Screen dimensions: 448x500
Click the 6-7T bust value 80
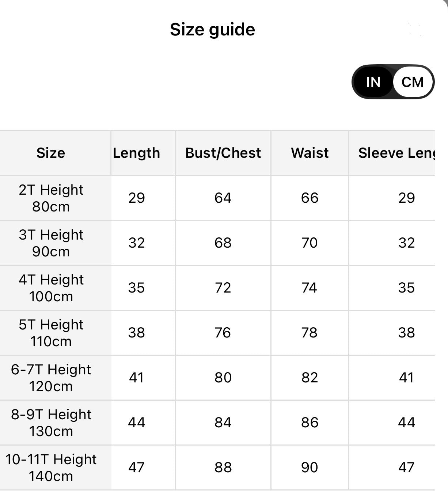click(x=223, y=378)
